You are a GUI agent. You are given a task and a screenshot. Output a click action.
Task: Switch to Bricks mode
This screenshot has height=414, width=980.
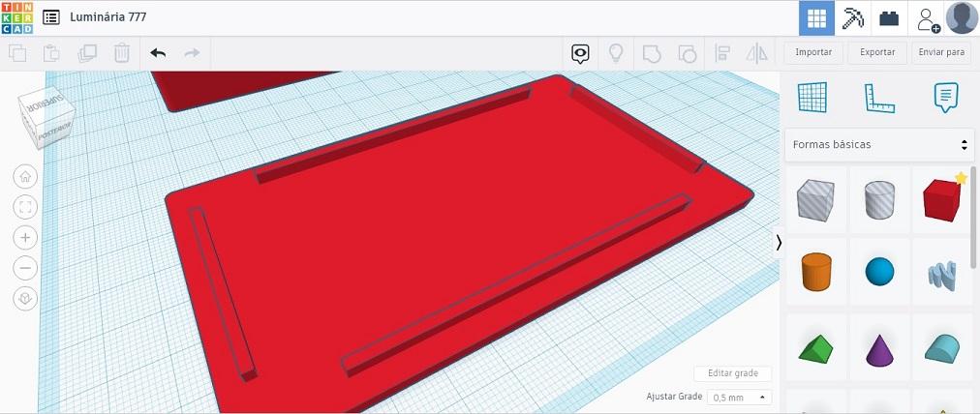[889, 18]
